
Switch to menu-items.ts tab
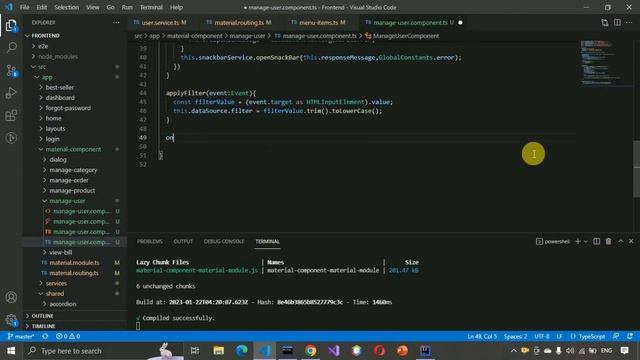tap(318, 22)
